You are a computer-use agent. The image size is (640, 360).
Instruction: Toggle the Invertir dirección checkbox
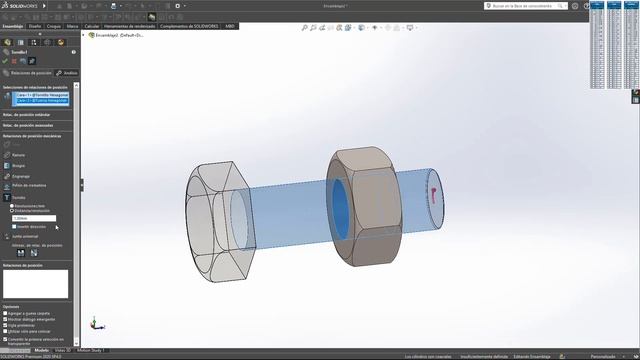click(14, 227)
